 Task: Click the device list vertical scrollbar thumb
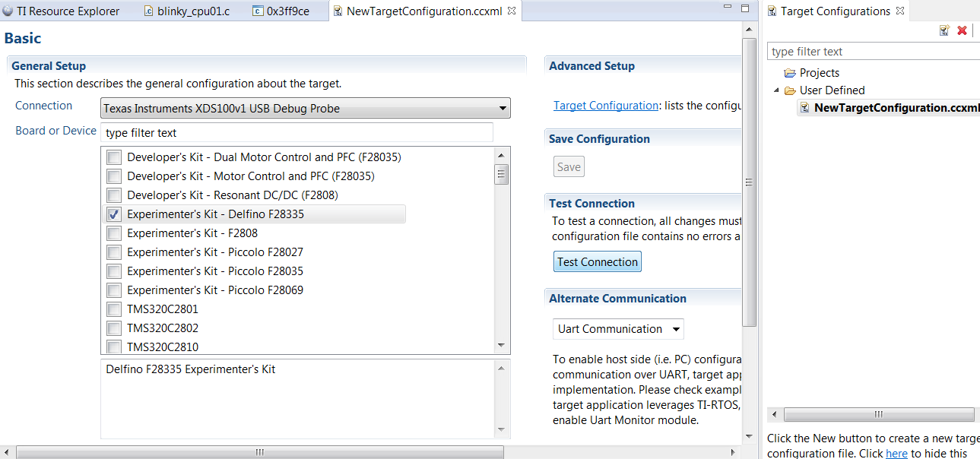point(502,175)
